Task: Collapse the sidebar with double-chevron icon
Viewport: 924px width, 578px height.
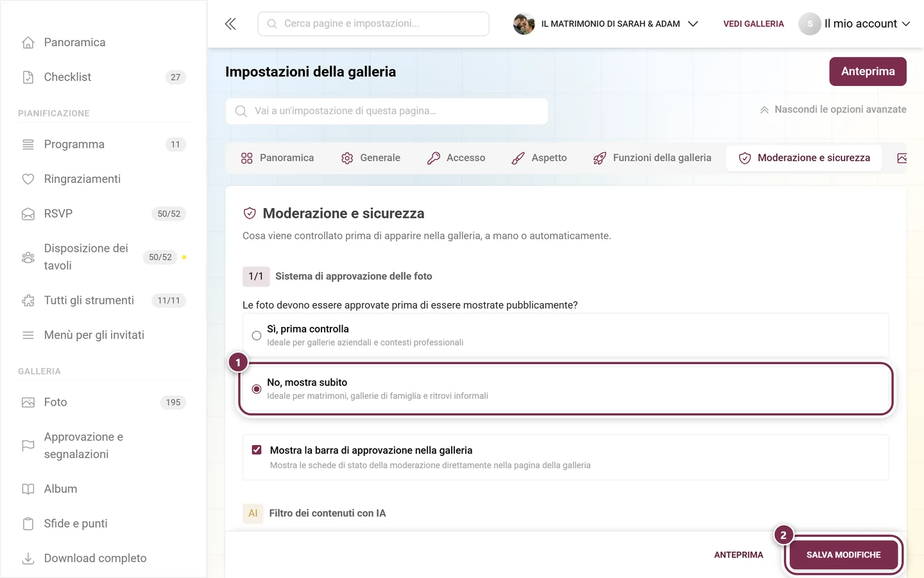Action: [x=230, y=24]
